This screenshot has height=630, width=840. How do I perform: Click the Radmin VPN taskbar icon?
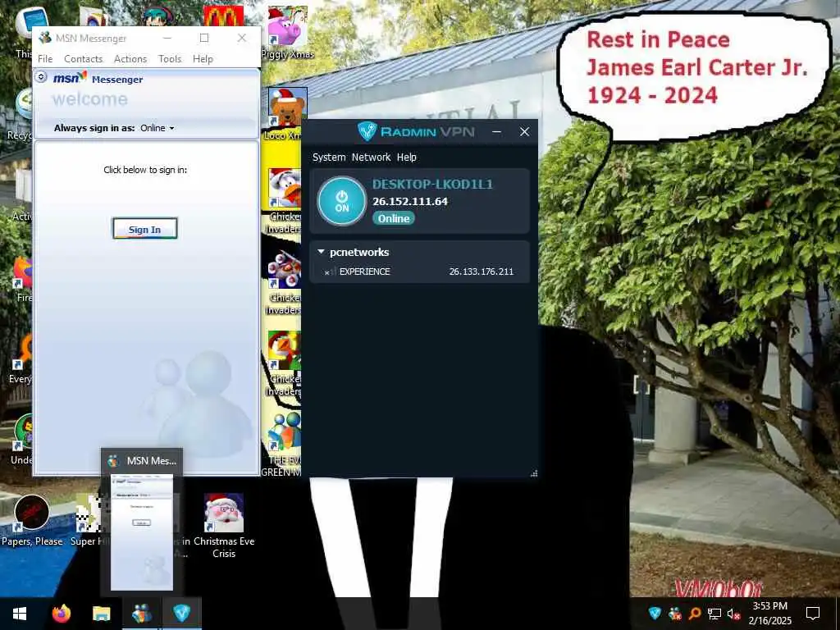tap(181, 614)
